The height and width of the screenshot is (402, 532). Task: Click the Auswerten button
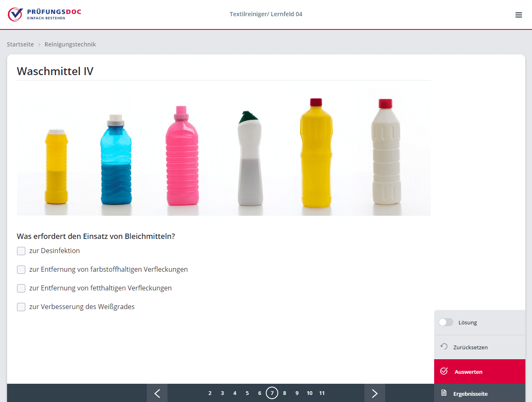(x=480, y=372)
